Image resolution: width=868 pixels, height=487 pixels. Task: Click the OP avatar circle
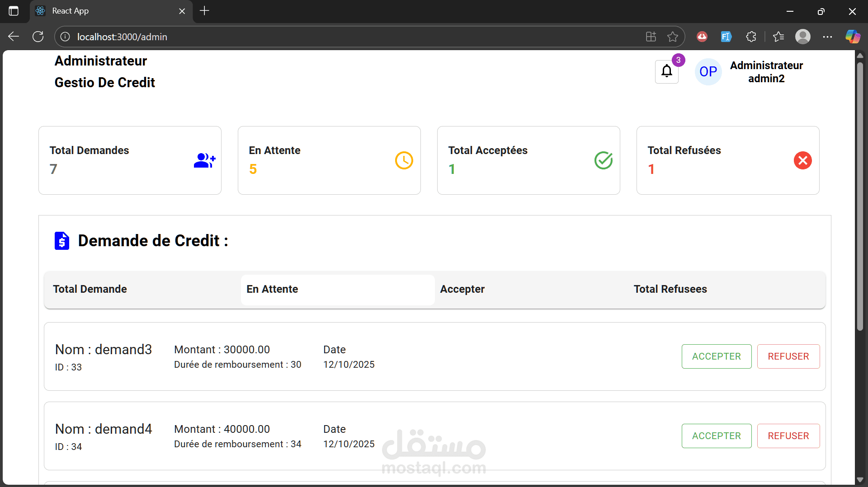(x=708, y=71)
